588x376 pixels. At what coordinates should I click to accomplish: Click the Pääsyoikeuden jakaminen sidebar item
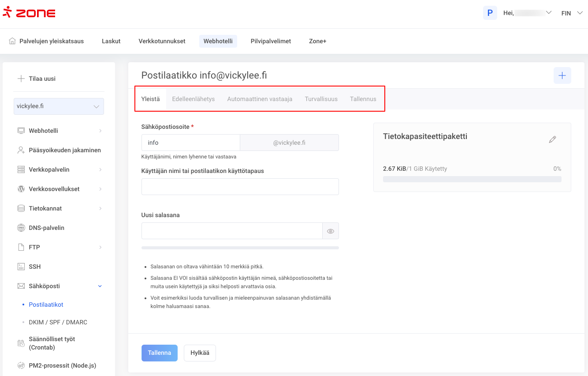(64, 150)
